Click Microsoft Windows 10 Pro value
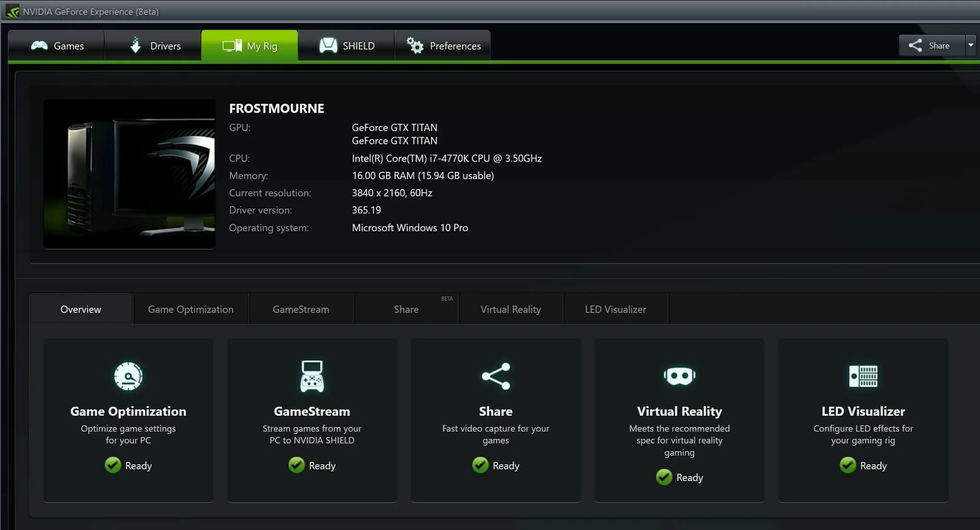This screenshot has height=530, width=980. 410,228
